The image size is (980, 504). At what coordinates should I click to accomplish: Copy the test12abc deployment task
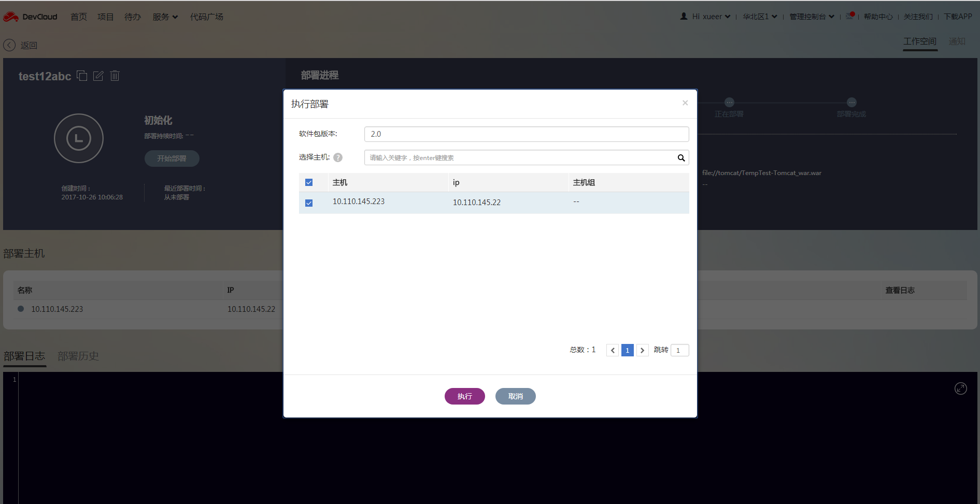click(82, 76)
